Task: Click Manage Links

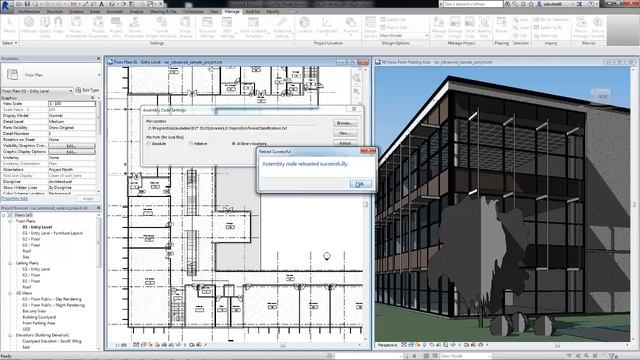Action: click(439, 27)
